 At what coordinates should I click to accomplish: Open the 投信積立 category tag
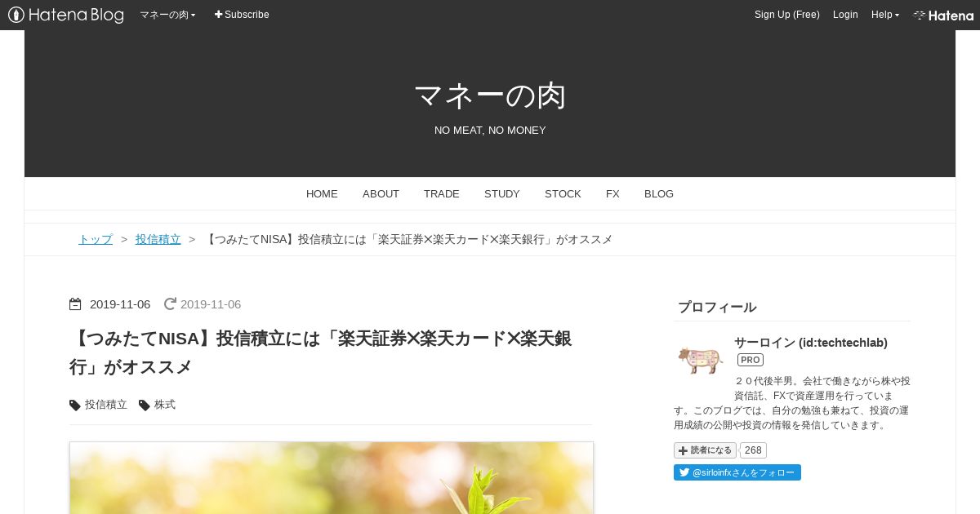[106, 405]
